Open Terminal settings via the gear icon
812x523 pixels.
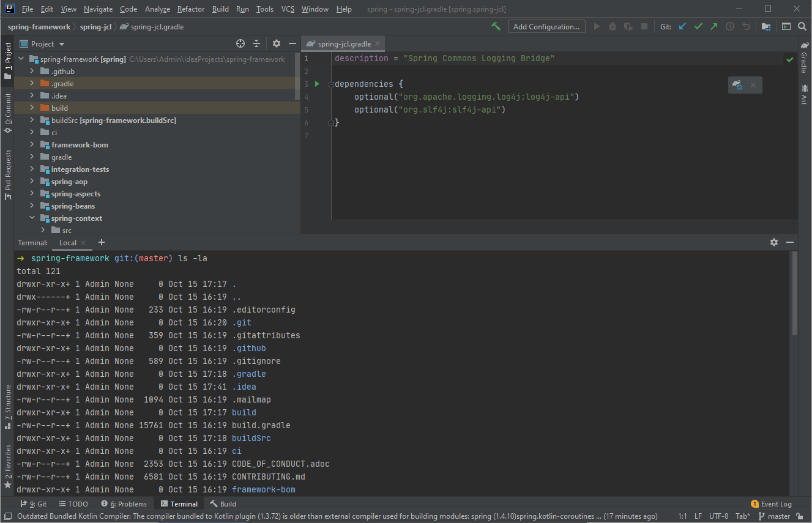click(x=774, y=242)
